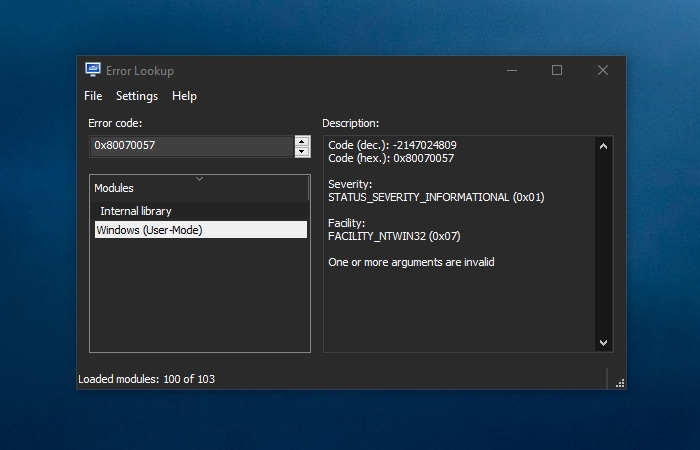Click the Description scrollbar up arrow

coord(603,146)
